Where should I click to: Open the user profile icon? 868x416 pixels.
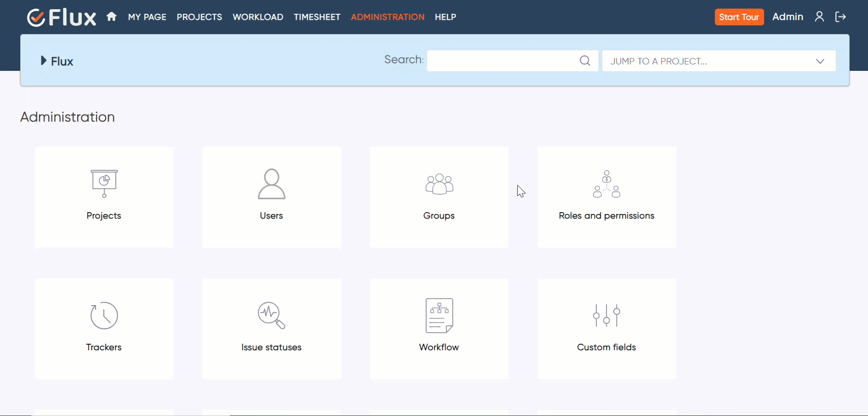(x=819, y=17)
